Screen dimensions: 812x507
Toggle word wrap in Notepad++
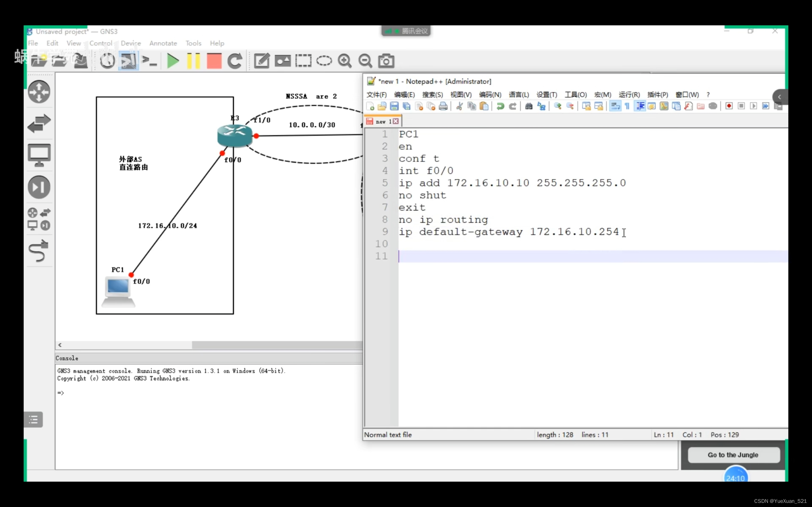(615, 106)
